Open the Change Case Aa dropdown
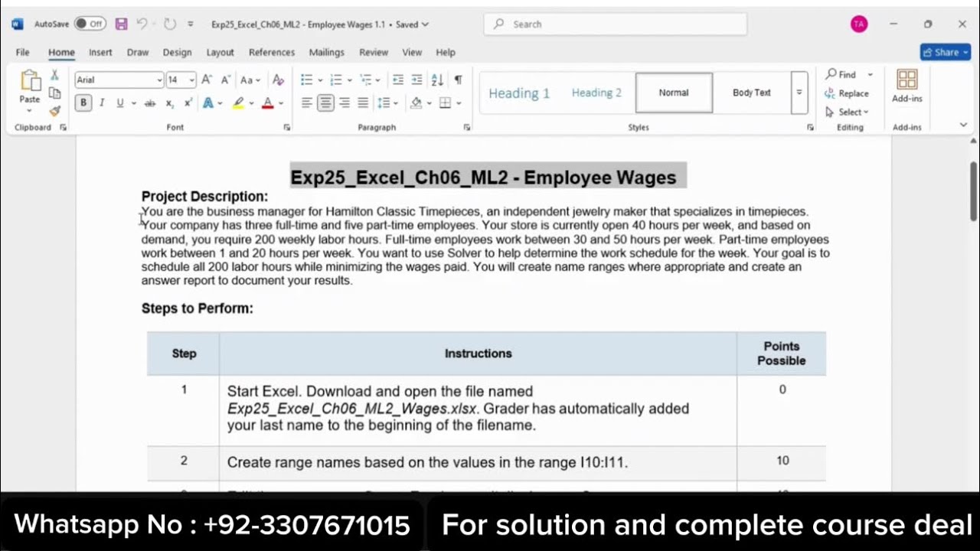 click(x=250, y=80)
